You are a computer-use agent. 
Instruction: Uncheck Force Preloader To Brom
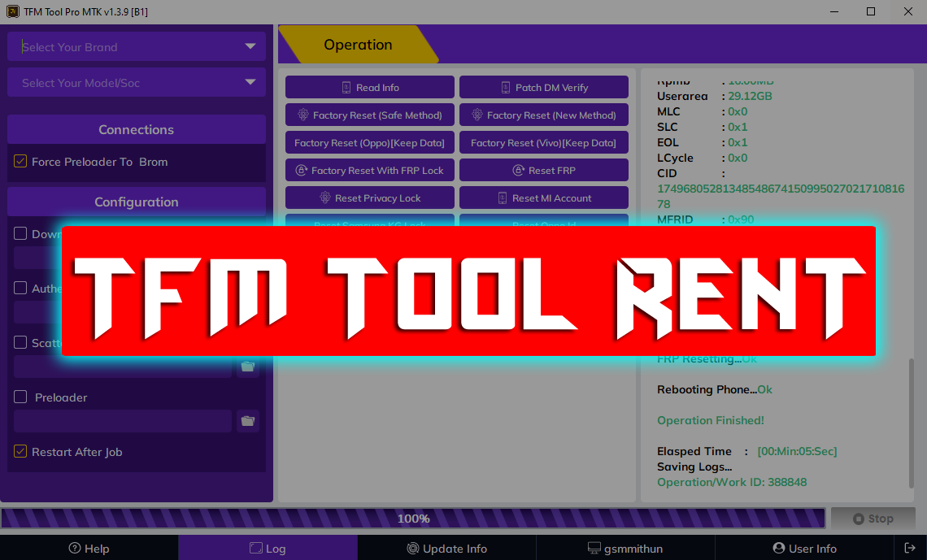pos(20,161)
